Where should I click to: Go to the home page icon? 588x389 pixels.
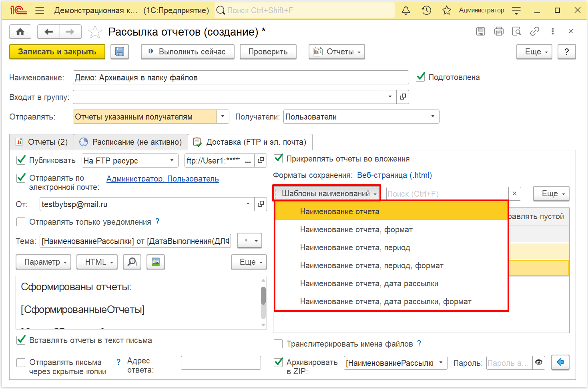pos(20,32)
